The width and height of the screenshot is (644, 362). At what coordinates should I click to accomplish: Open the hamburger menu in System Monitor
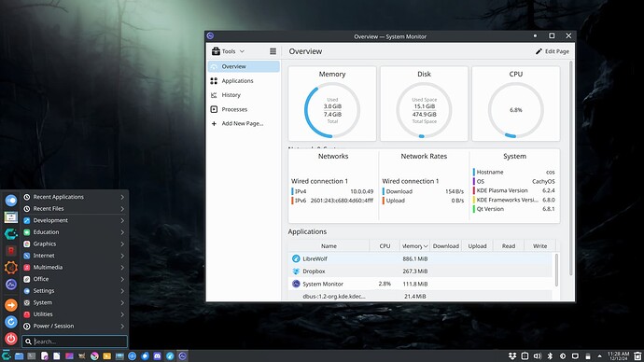(273, 51)
